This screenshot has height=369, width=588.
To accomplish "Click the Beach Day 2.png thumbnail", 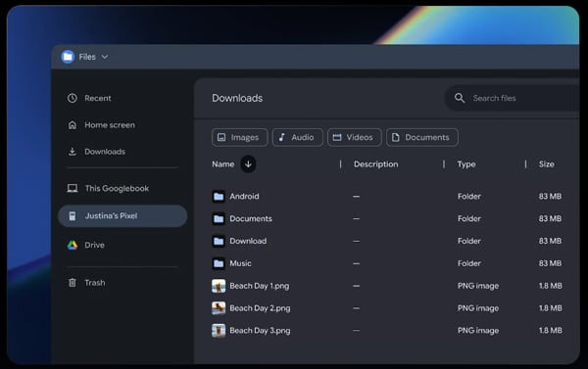I will [219, 308].
